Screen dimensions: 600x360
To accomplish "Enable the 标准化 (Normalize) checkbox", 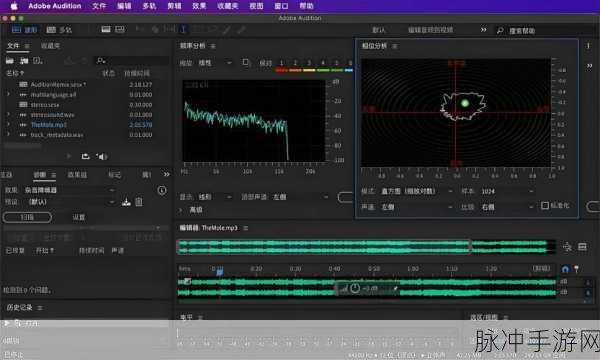I will [x=545, y=205].
